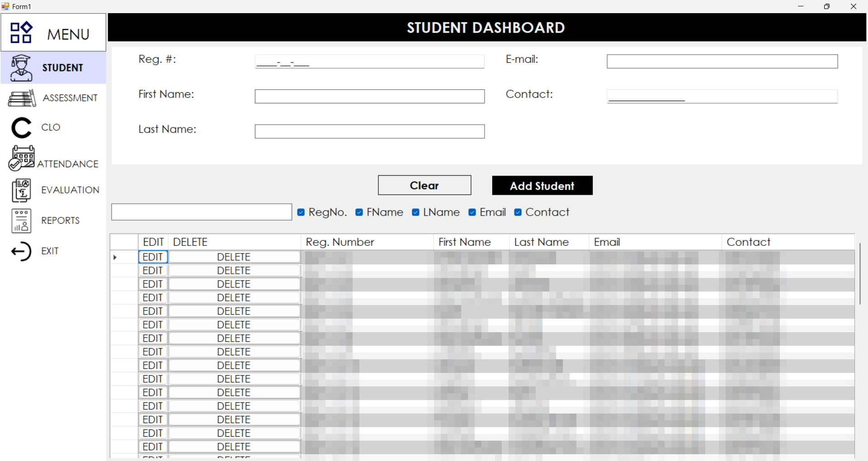The image size is (868, 461).
Task: Open the Reports chart icon
Action: point(21,221)
